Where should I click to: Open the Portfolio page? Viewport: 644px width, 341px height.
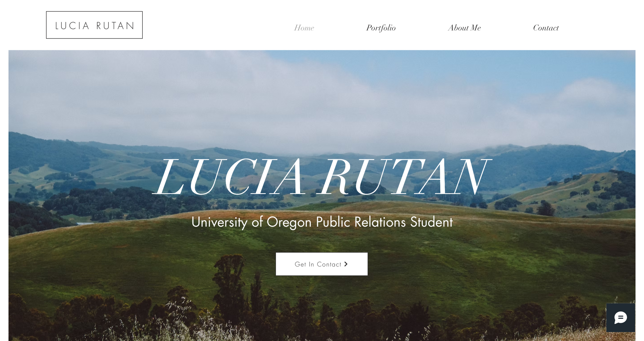point(381,28)
